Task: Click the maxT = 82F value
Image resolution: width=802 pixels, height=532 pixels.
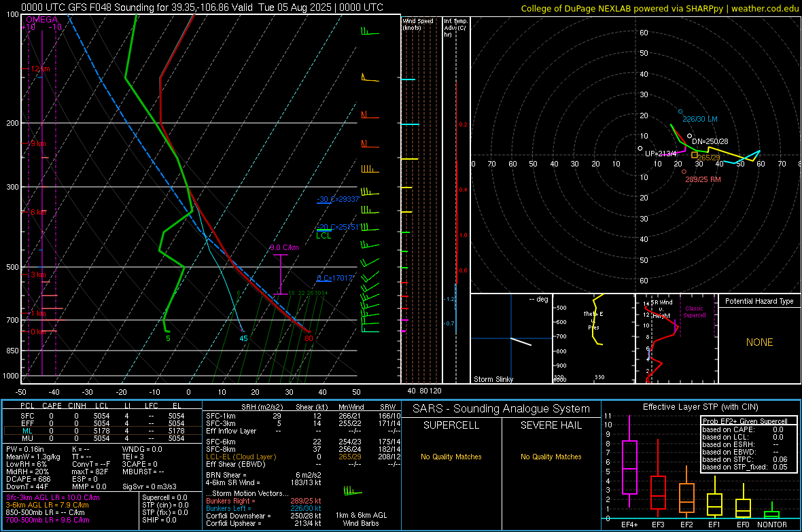Action: (90, 471)
